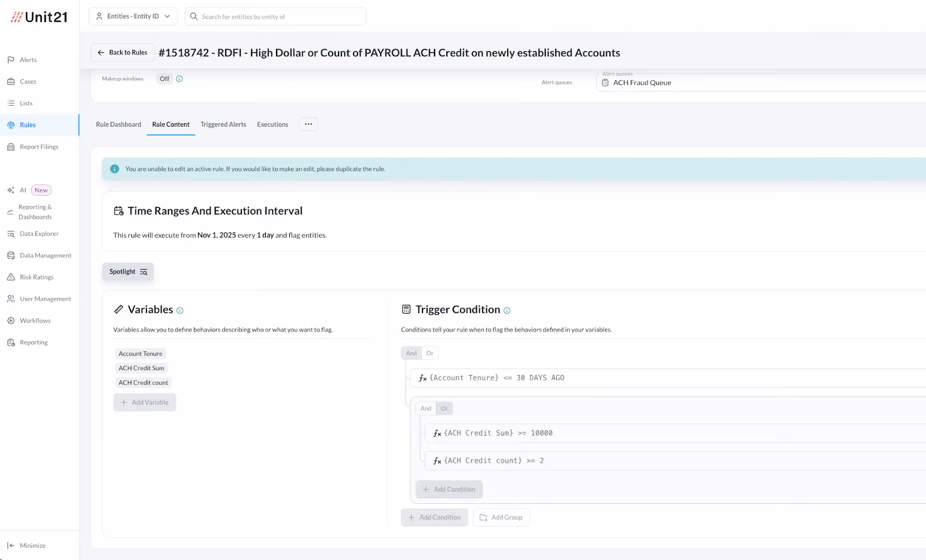Click the User Management icon
This screenshot has height=560, width=926.
tap(10, 299)
